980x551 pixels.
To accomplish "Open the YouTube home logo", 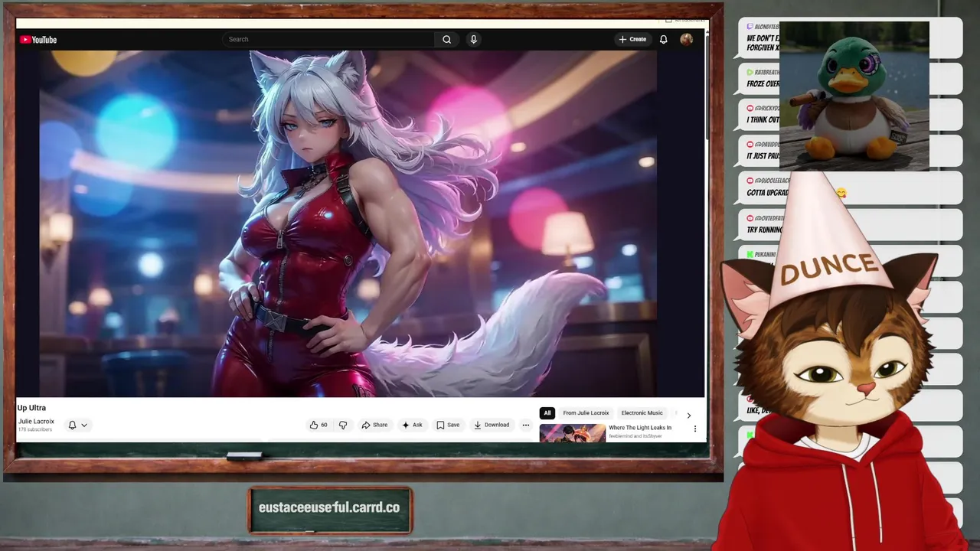I will 38,40.
